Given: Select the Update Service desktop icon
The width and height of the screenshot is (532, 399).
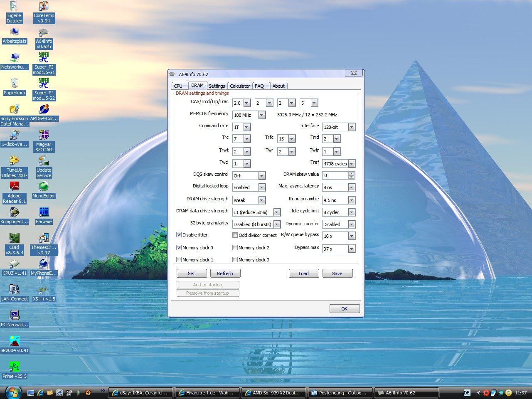Looking at the screenshot, I should click(44, 167).
